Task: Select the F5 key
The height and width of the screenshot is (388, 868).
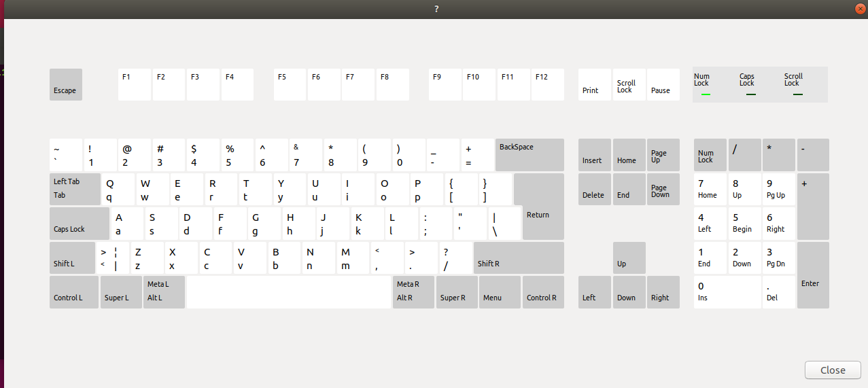Action: click(x=290, y=84)
